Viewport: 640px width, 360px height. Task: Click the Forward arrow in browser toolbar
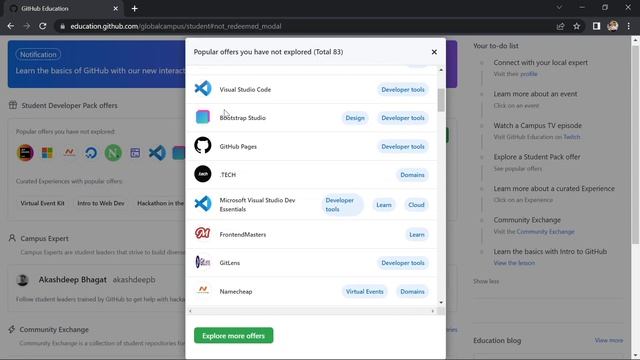coord(27,26)
